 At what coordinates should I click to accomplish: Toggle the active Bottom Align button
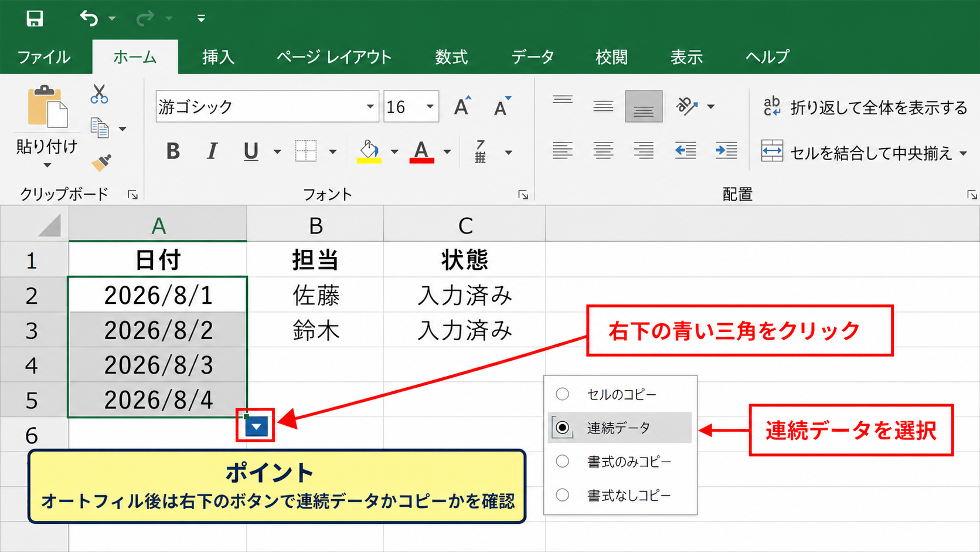[x=644, y=106]
